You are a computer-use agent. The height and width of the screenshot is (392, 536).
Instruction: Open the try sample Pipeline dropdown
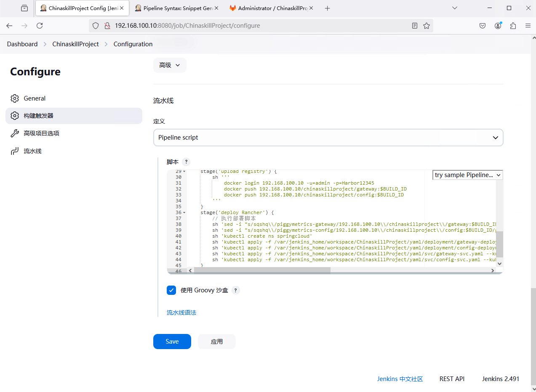tap(467, 175)
